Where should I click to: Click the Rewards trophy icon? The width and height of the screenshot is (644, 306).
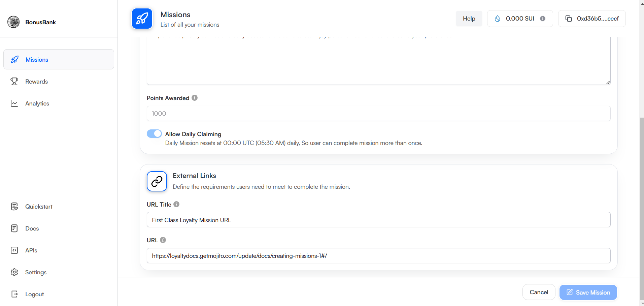click(x=14, y=82)
